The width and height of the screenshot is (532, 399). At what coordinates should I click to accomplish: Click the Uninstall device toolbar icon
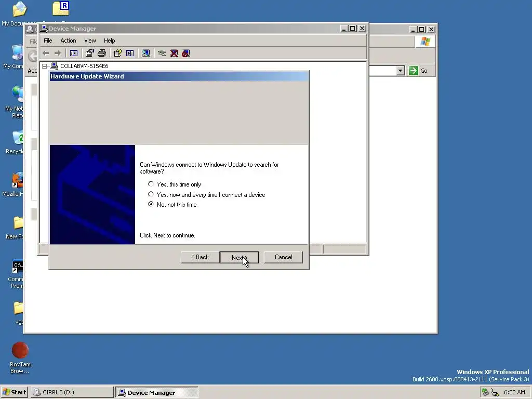pos(174,54)
